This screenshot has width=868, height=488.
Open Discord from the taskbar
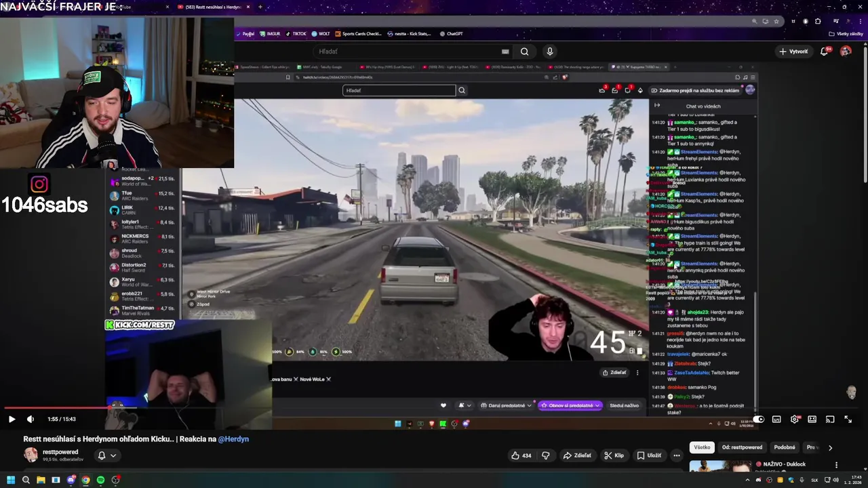(x=71, y=480)
